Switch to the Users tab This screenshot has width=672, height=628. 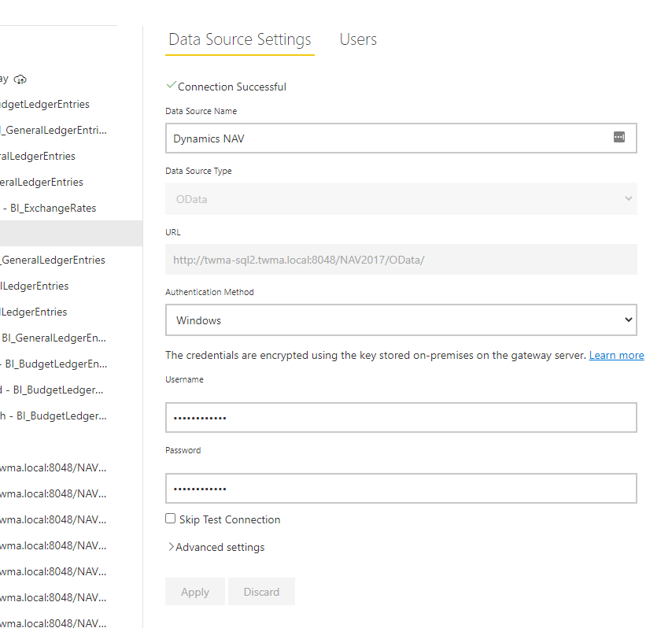(358, 39)
